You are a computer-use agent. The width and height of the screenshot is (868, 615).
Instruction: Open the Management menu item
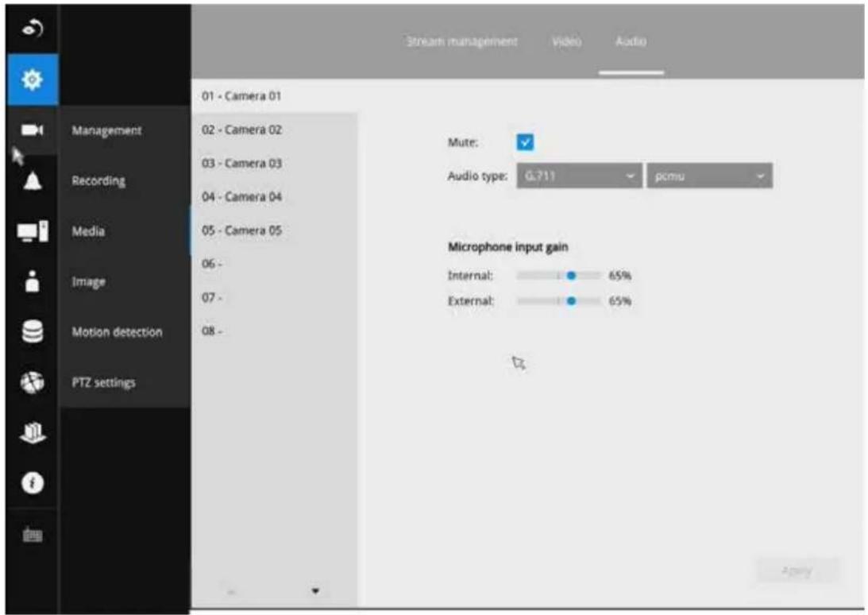point(107,130)
